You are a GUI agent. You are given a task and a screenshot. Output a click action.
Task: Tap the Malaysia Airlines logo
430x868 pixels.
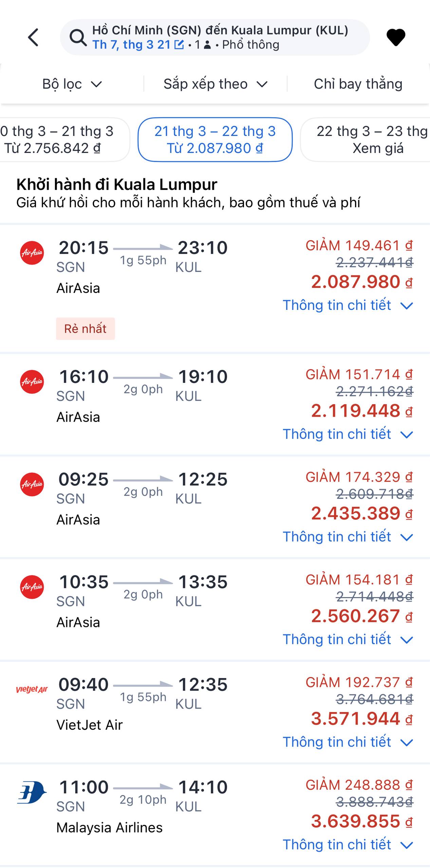[x=32, y=792]
